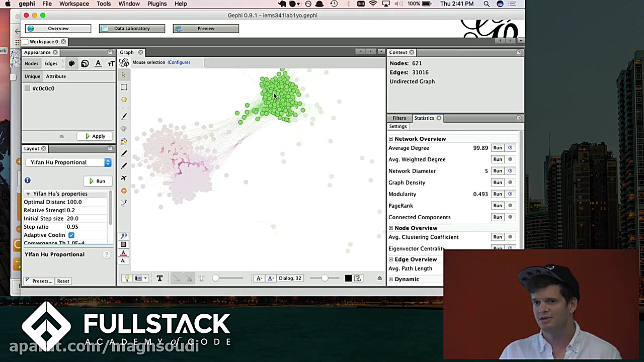Choose the label size icon in Appearance
644x362 pixels.
[111, 63]
